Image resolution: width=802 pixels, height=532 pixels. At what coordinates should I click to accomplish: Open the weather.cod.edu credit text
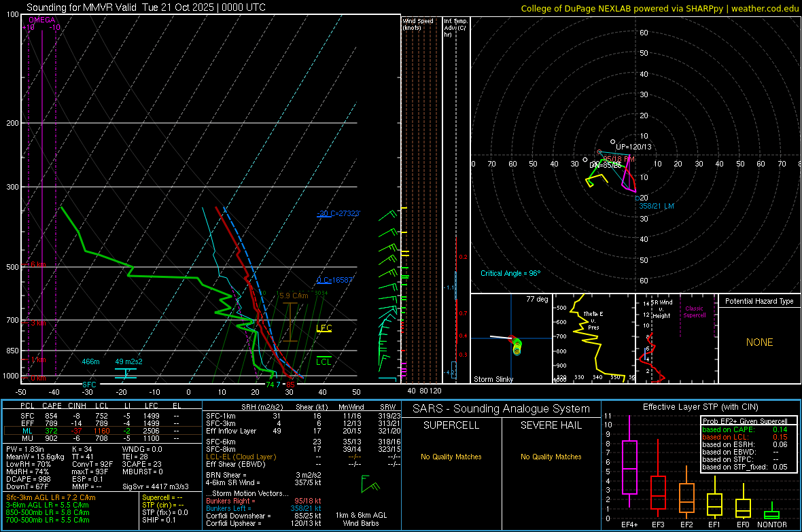coord(765,8)
